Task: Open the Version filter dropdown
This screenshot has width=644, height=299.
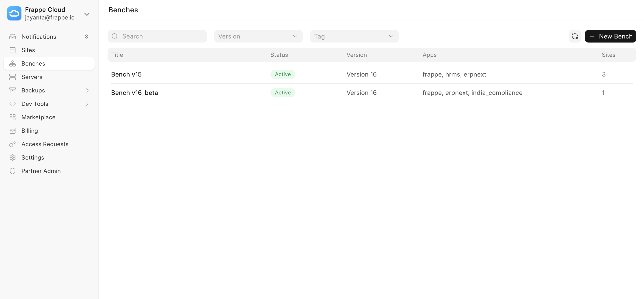Action: (258, 36)
